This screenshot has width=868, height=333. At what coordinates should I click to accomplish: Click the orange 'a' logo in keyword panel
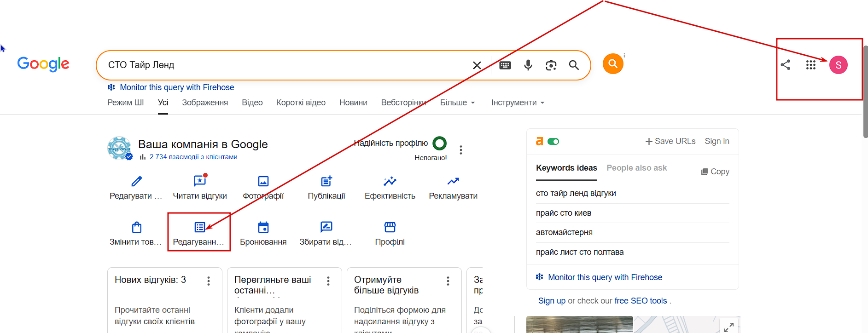pyautogui.click(x=540, y=141)
